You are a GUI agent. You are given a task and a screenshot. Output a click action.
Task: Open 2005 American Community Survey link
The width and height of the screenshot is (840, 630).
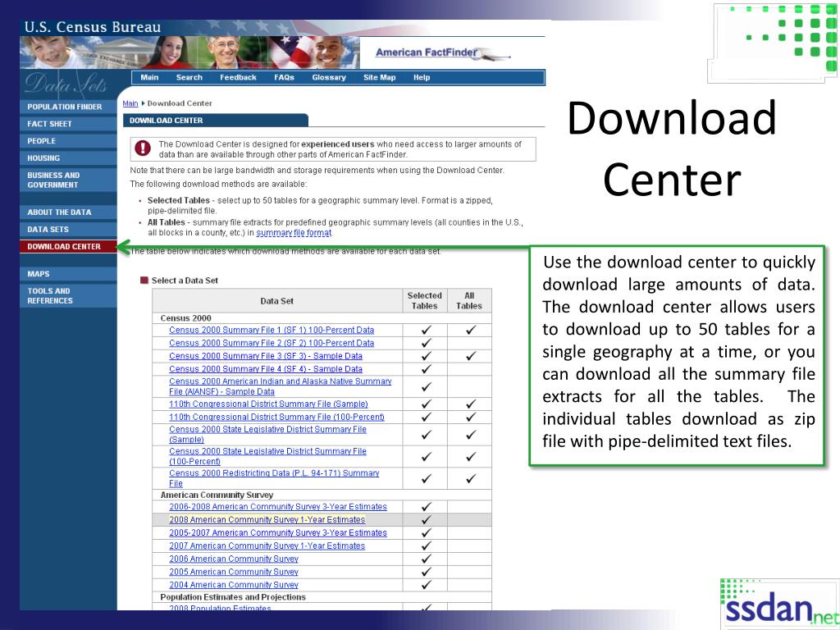234,572
